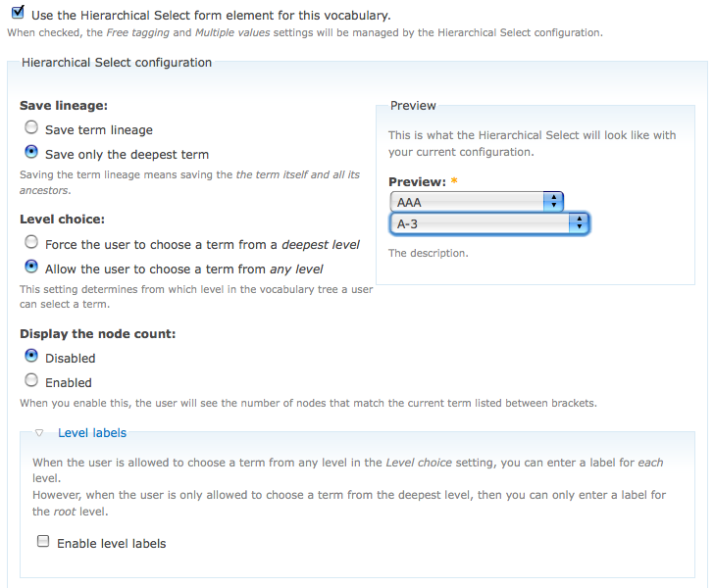This screenshot has height=588, width=714.
Task: Set node count display to Disabled
Action: [x=31, y=357]
